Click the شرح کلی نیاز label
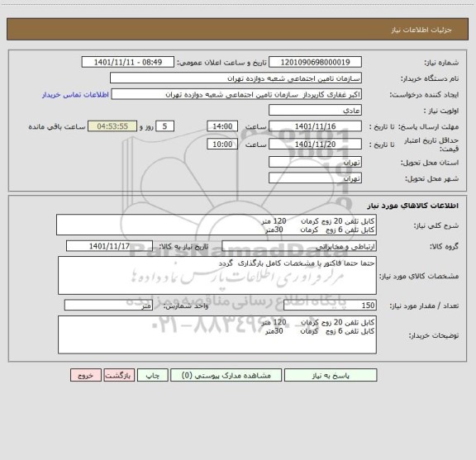 pyautogui.click(x=436, y=225)
